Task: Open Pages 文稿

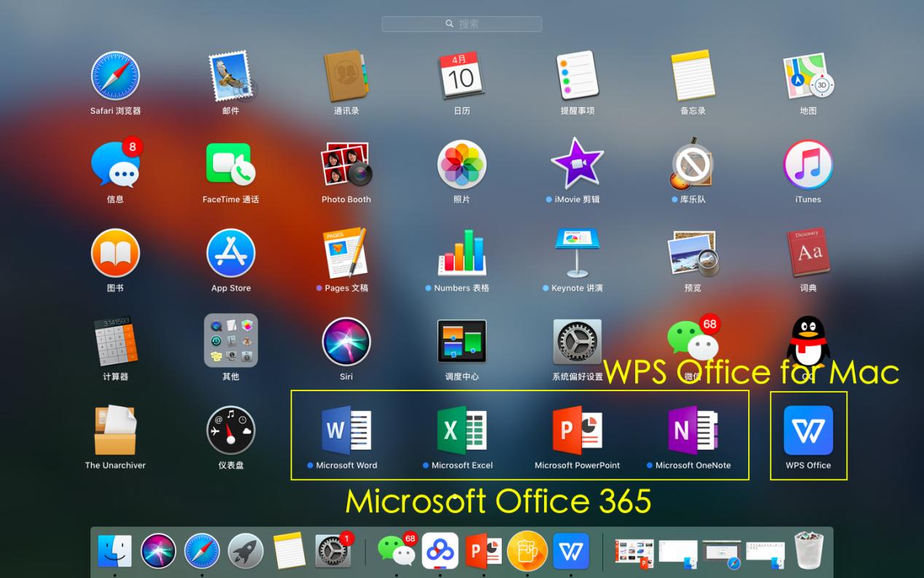Action: coord(346,253)
